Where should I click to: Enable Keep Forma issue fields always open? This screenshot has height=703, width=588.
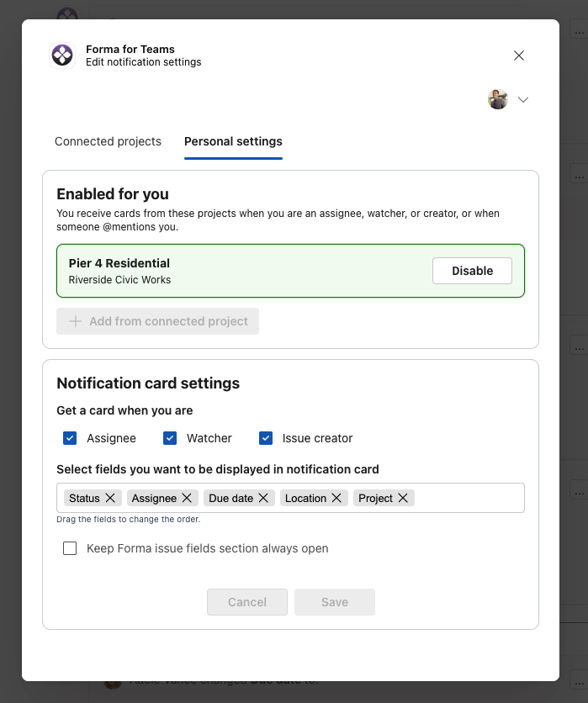(x=70, y=548)
